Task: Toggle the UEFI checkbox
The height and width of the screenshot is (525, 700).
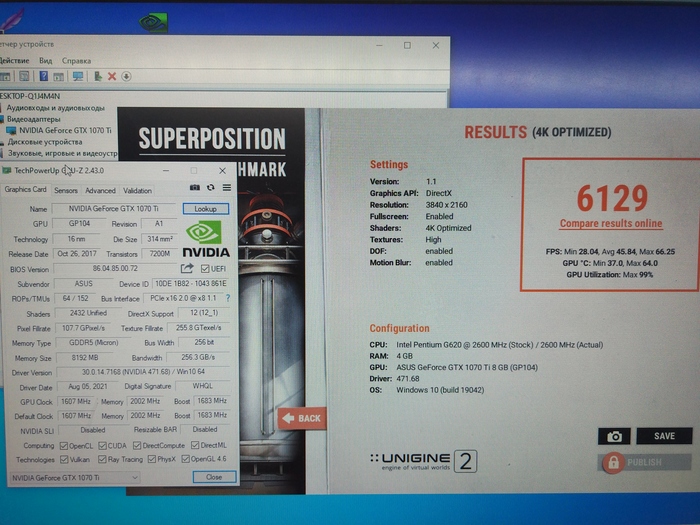Action: tap(205, 269)
